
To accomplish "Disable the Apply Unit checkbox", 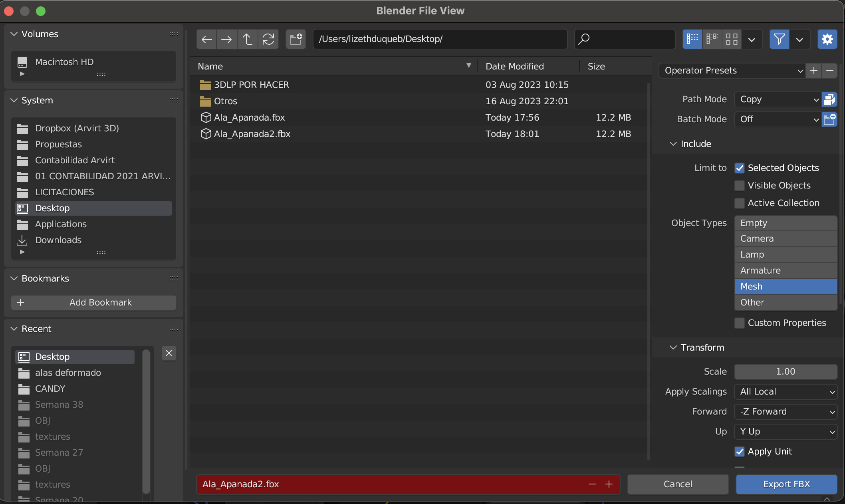I will click(x=739, y=452).
